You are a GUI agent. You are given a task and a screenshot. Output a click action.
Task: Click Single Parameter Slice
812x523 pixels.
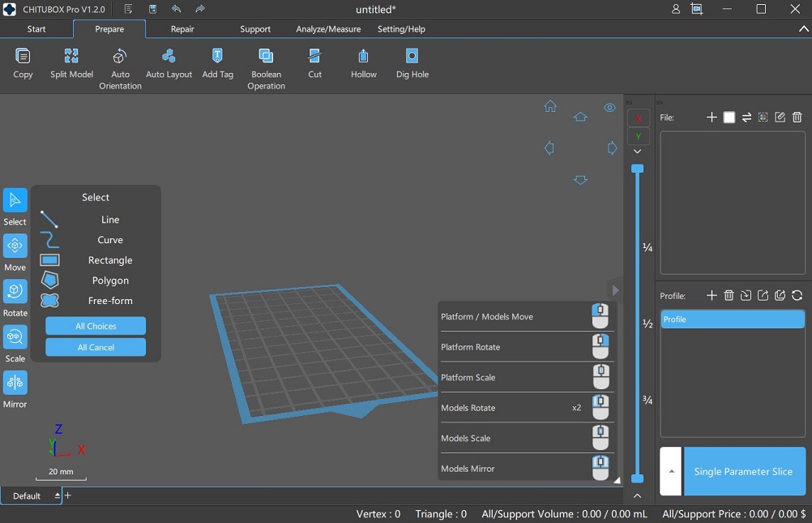(744, 471)
